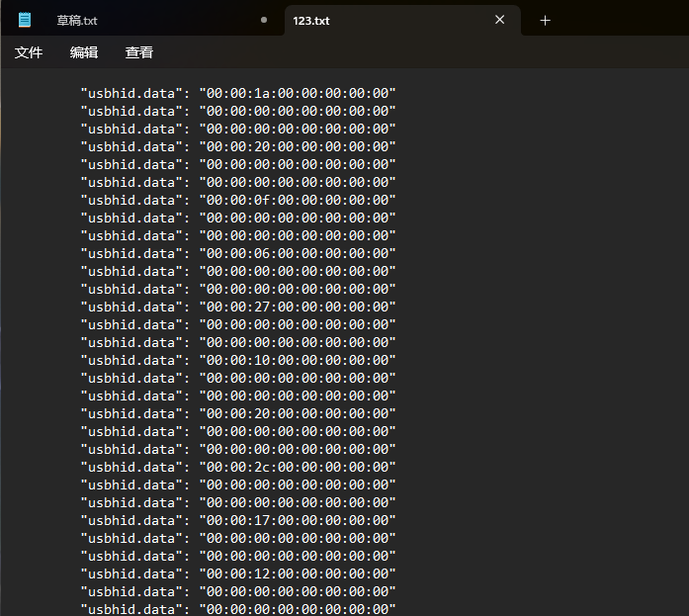Image resolution: width=689 pixels, height=616 pixels.
Task: Click the line containing 00:00:27
Action: [x=238, y=307]
